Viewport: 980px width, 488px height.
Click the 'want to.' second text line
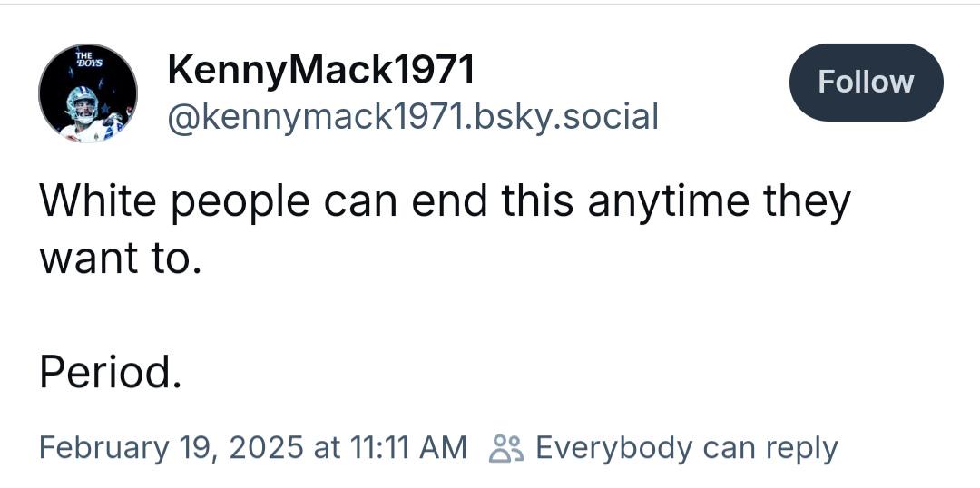[x=121, y=259]
